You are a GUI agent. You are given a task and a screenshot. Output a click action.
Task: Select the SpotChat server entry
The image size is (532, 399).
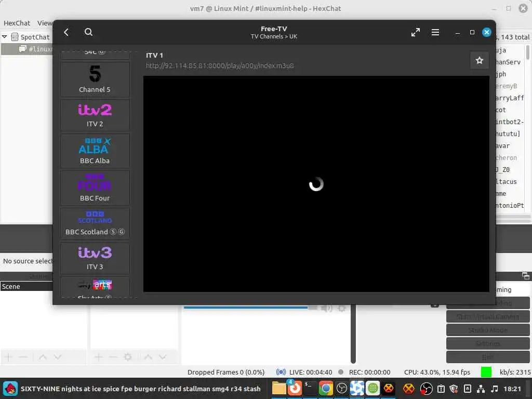click(x=31, y=37)
